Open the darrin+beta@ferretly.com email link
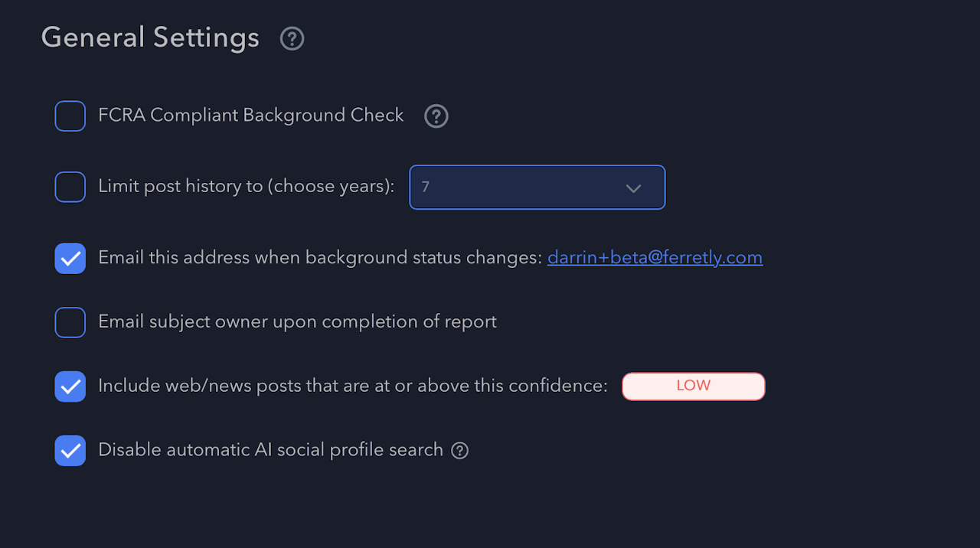 655,258
